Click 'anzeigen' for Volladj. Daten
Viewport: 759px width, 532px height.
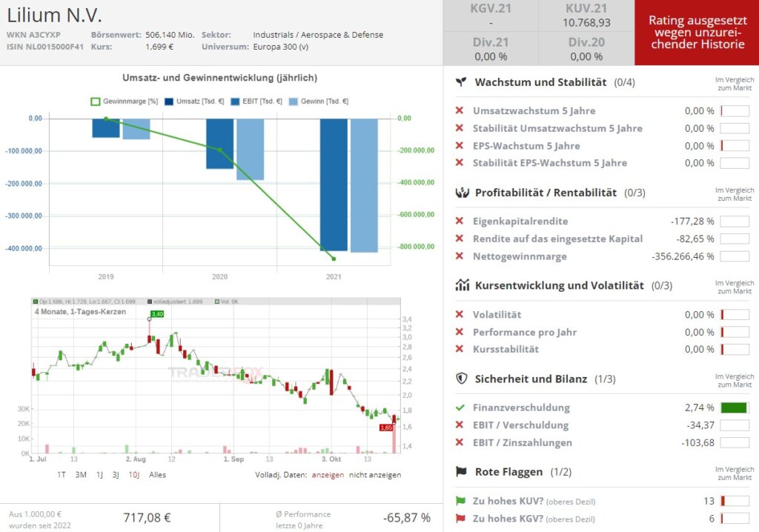tap(328, 475)
